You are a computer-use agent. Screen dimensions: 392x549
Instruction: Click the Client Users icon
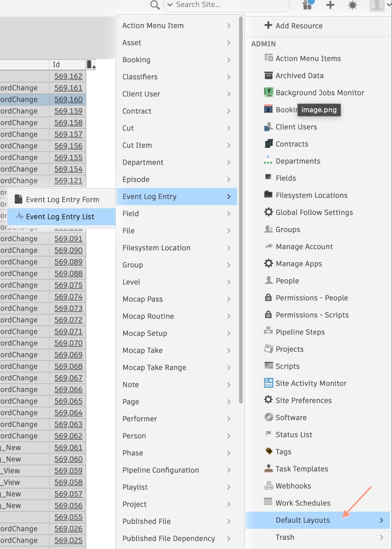tap(268, 127)
